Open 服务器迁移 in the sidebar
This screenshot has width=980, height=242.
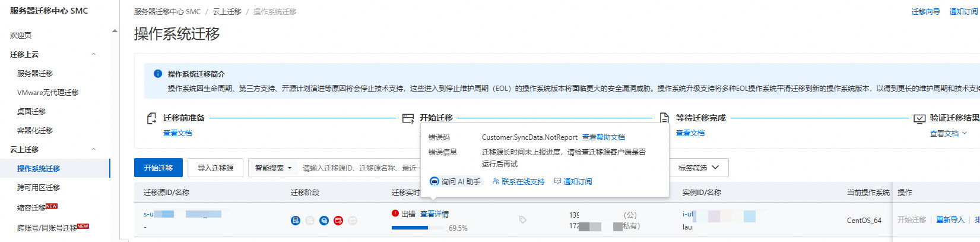[x=35, y=73]
